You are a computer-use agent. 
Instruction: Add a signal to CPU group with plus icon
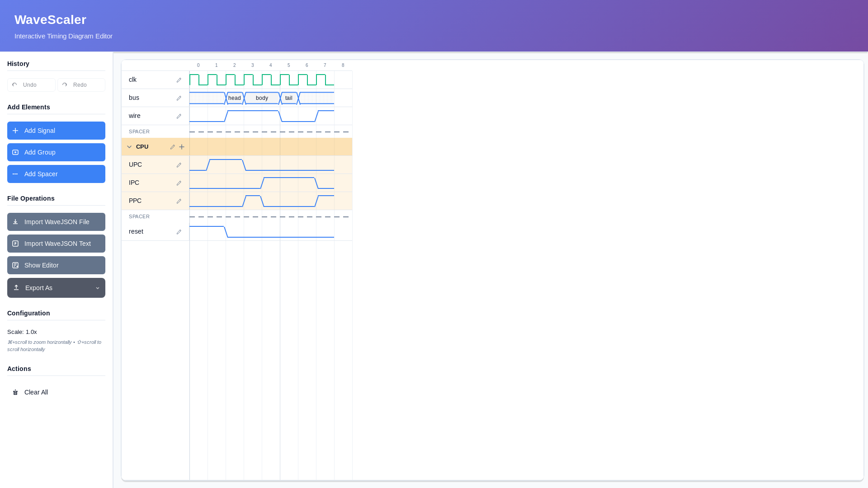[182, 147]
